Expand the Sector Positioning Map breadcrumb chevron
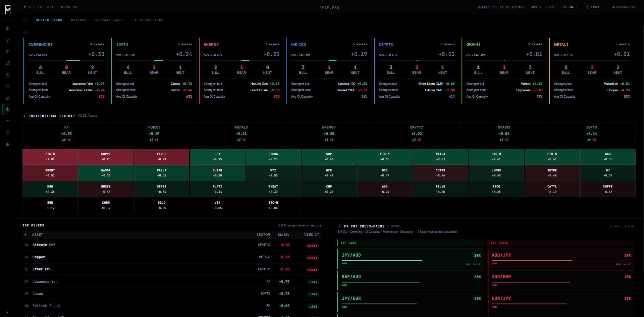This screenshot has width=644, height=317. click(x=25, y=7)
